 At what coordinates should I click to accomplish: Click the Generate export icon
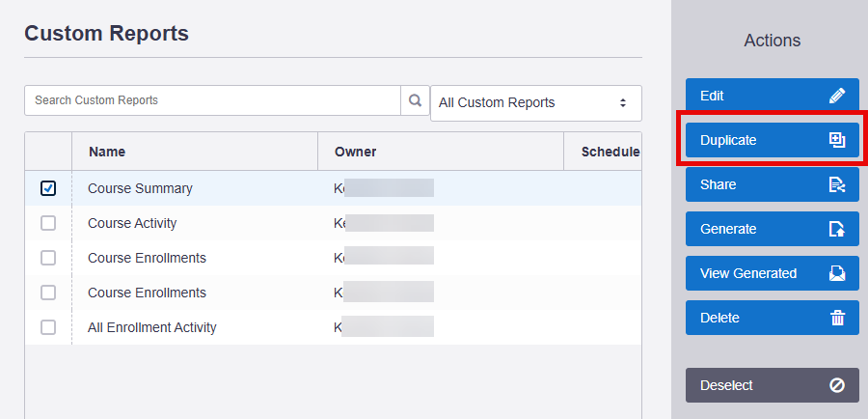(x=837, y=229)
